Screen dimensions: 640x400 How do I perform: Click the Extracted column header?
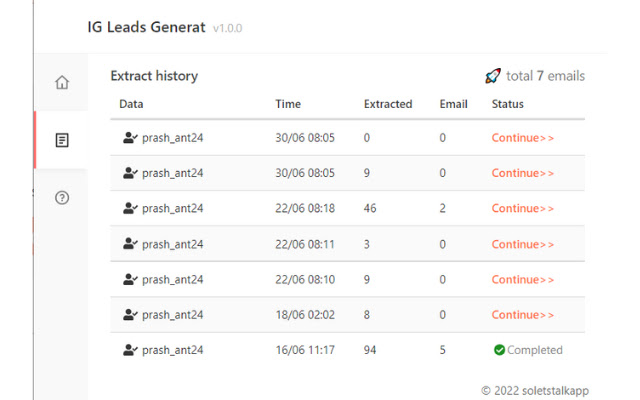[x=389, y=104]
